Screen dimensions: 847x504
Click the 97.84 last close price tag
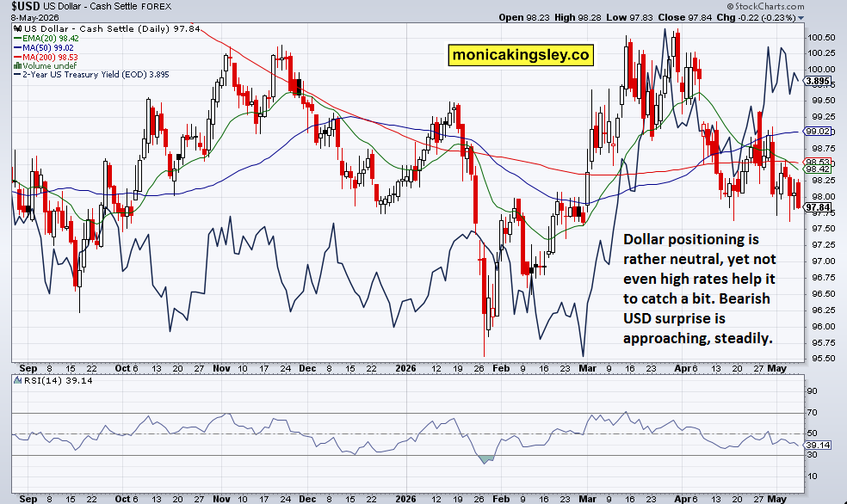tap(818, 207)
